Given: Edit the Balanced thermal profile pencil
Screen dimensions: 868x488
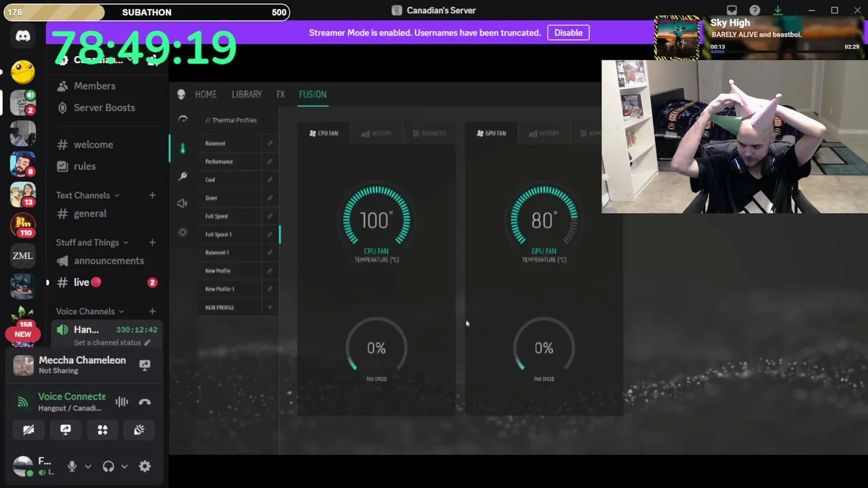Looking at the screenshot, I should tap(270, 143).
